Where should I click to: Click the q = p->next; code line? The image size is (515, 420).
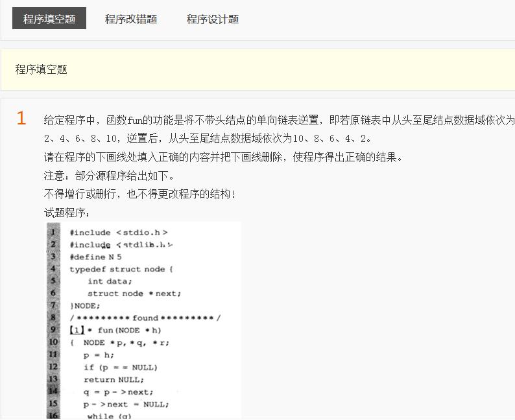(118, 392)
